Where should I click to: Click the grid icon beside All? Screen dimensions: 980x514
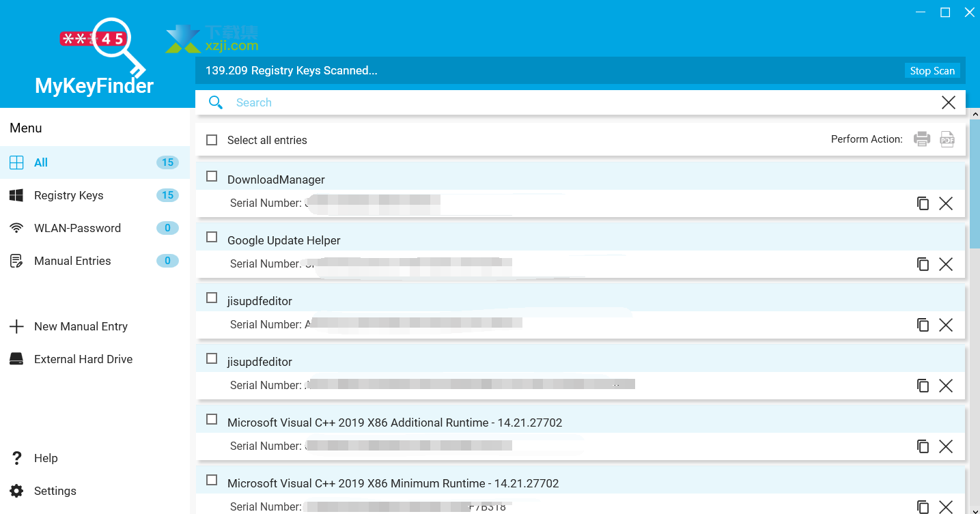pos(16,162)
